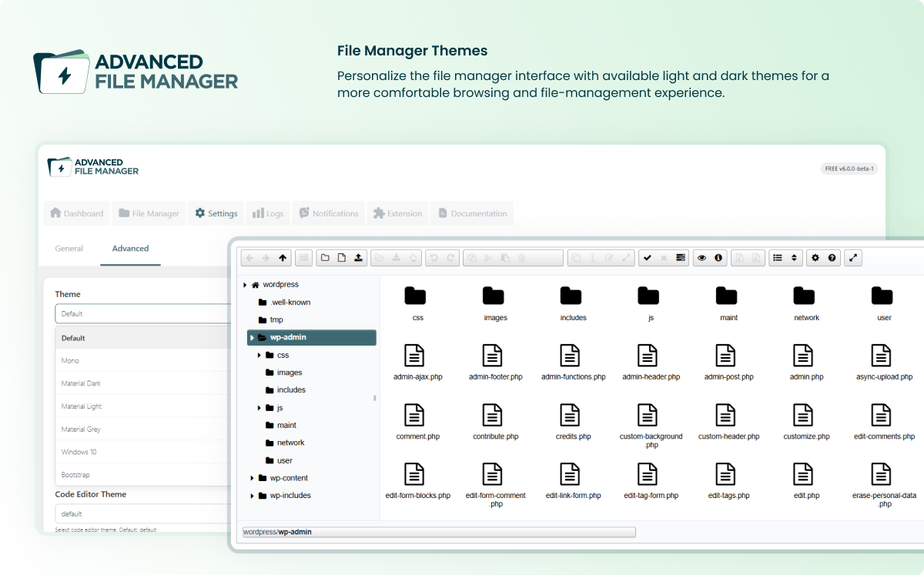Click the FREE v6.0.0-beta-1 version badge

(x=850, y=169)
